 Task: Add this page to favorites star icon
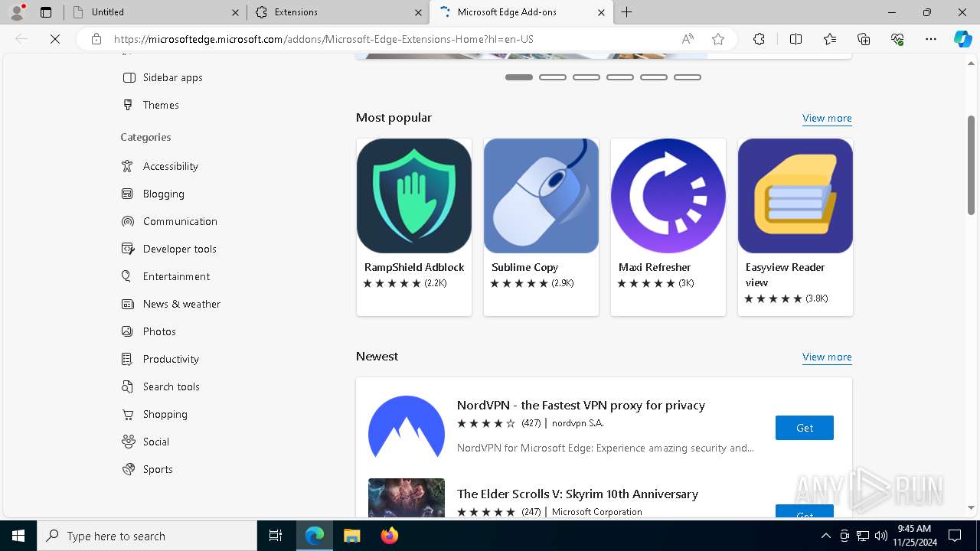click(x=718, y=39)
